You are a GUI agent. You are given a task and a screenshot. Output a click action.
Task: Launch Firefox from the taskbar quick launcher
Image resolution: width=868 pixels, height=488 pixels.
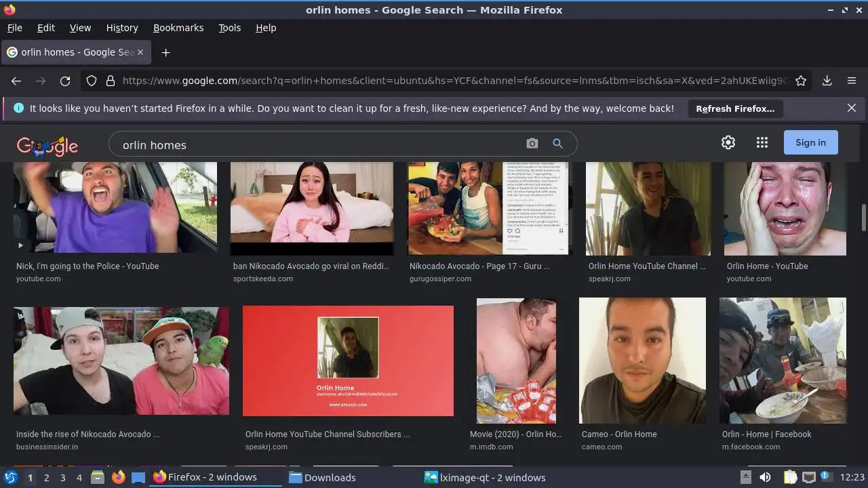[x=118, y=477]
